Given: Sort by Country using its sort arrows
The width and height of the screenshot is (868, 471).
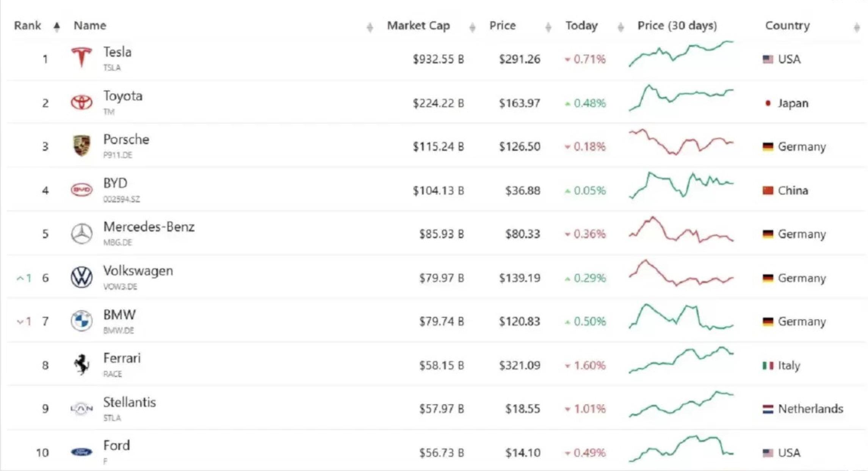Looking at the screenshot, I should click(857, 27).
